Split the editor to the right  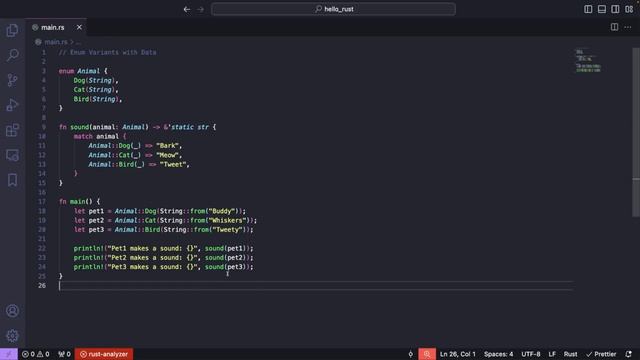pos(614,27)
